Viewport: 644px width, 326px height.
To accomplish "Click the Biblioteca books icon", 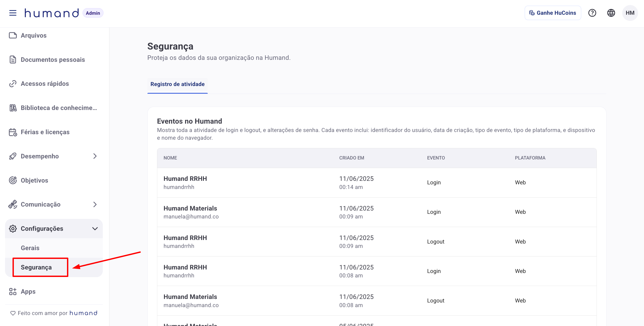I will [13, 108].
